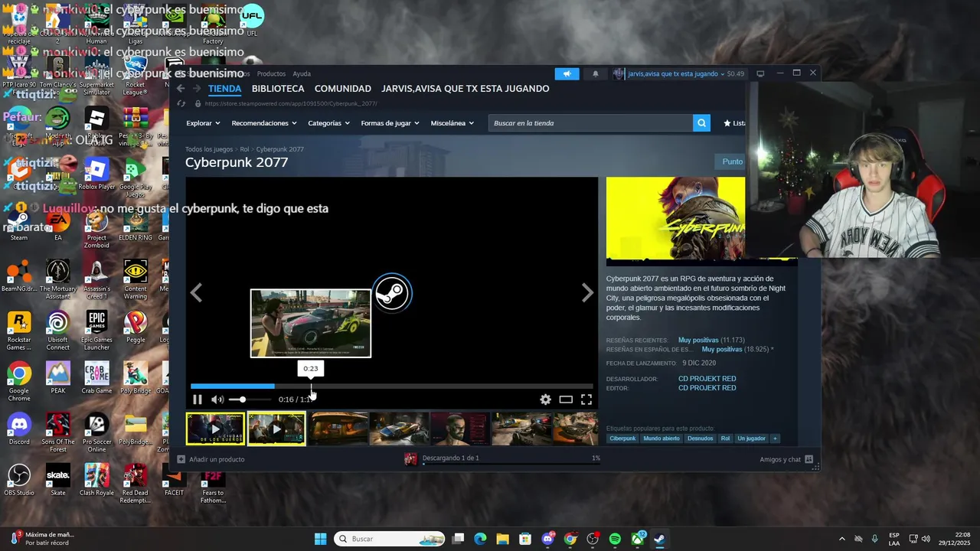Open Productos menu in Steam
The height and width of the screenshot is (551, 980).
(x=271, y=73)
